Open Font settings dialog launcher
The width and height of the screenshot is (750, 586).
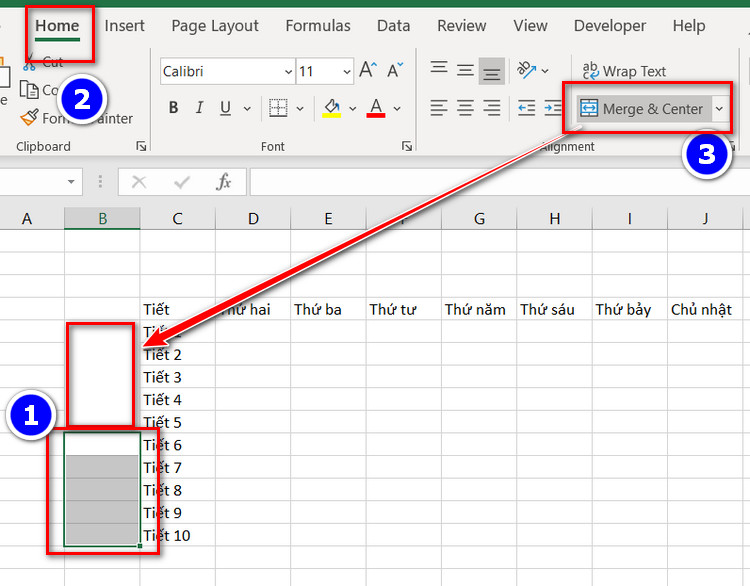pos(407,146)
